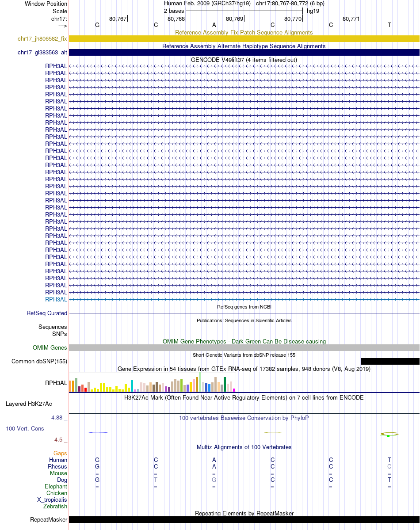Click the 'Gene Expression in 54 tissues' title
This screenshot has height=530, width=420.
point(244,369)
